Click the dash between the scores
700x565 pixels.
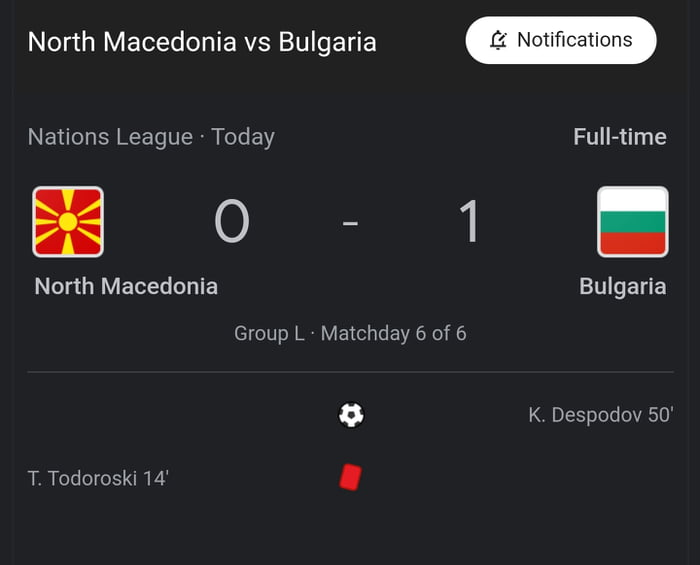click(350, 223)
